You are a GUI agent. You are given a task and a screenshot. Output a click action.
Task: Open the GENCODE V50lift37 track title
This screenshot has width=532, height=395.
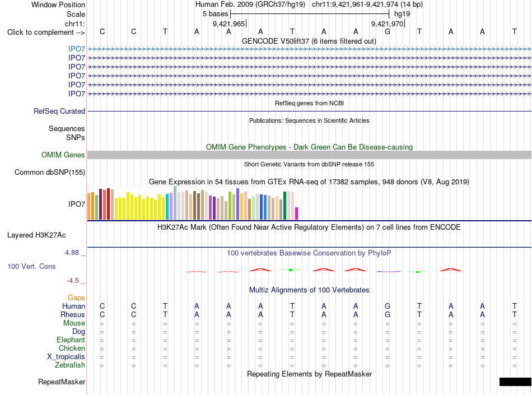point(309,41)
